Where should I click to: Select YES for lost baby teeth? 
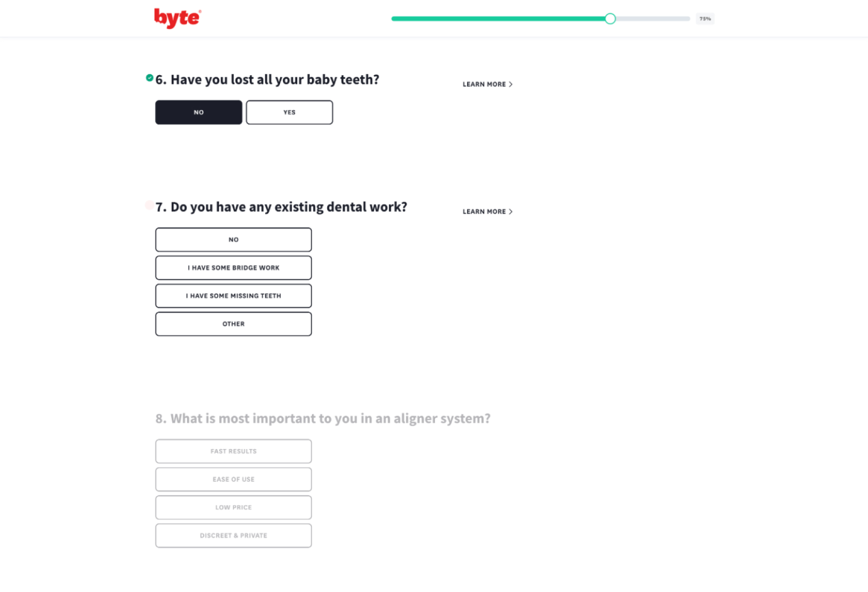[x=290, y=112]
